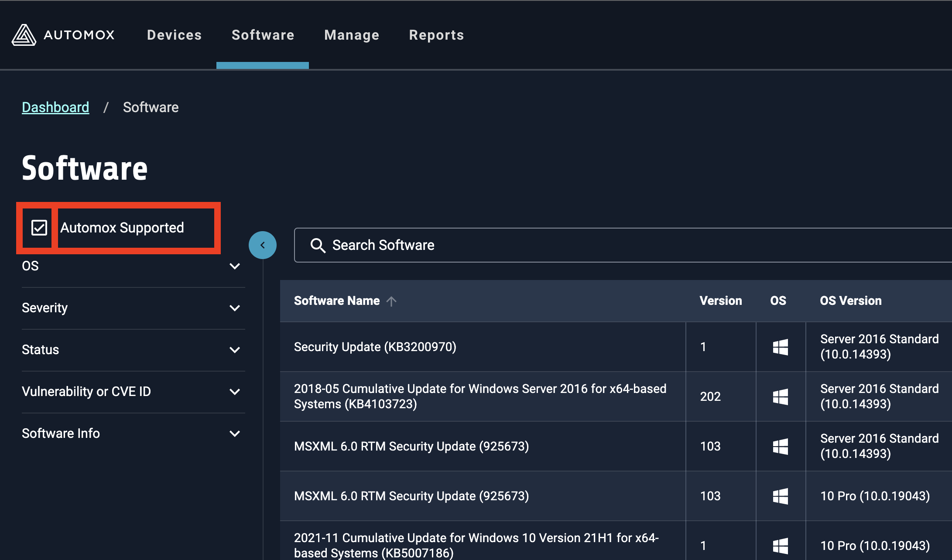Click the Software breadcrumb text
Viewport: 952px width, 560px height.
coord(151,107)
